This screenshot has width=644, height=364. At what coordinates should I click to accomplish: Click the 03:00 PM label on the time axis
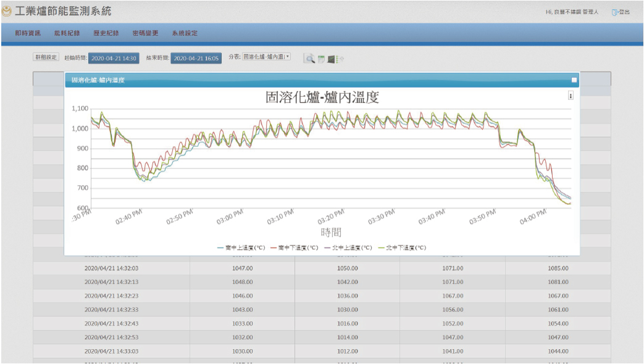point(230,217)
